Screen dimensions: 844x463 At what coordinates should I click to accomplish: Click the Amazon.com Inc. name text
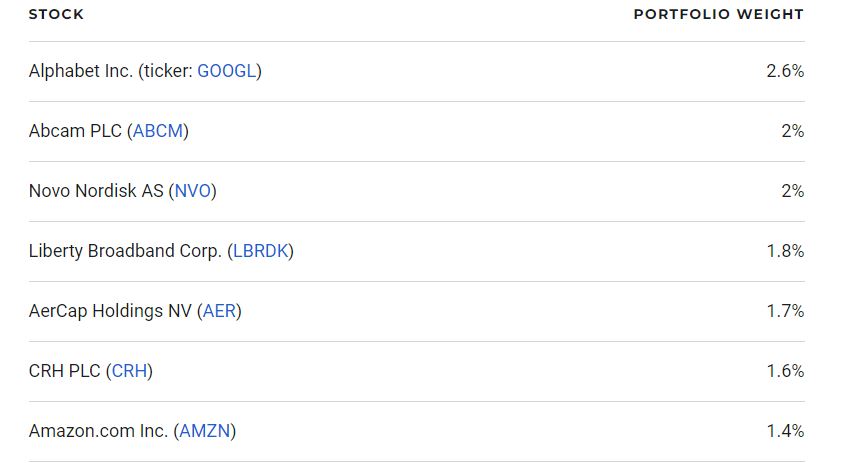point(98,431)
